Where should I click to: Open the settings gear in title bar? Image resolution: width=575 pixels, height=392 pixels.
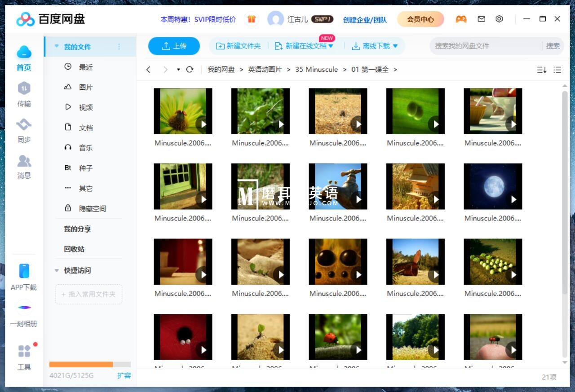pos(499,19)
